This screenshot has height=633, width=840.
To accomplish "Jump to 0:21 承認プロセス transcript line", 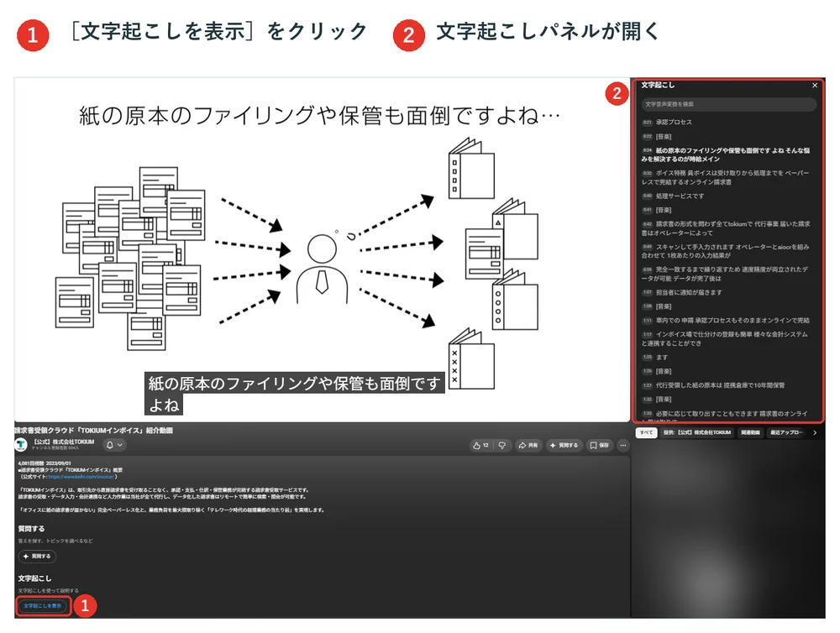I will coord(728,122).
